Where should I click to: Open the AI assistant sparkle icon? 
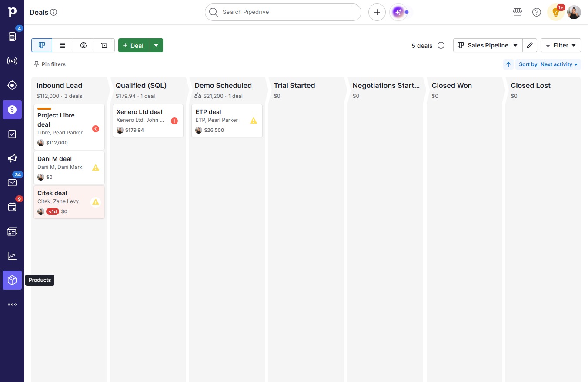click(x=399, y=12)
